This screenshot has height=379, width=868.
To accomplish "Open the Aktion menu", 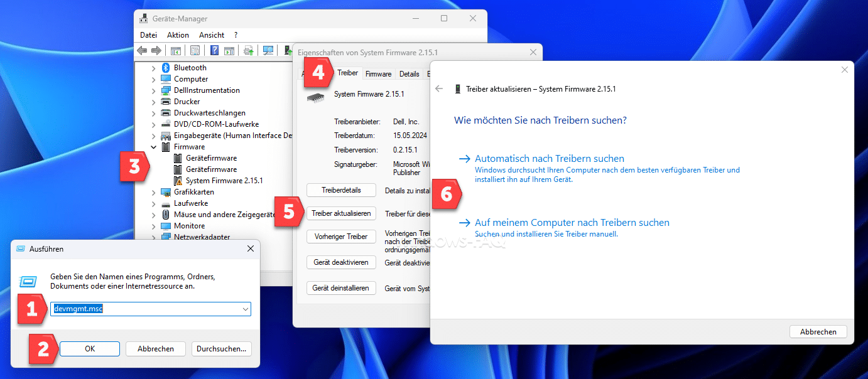I will pyautogui.click(x=178, y=35).
